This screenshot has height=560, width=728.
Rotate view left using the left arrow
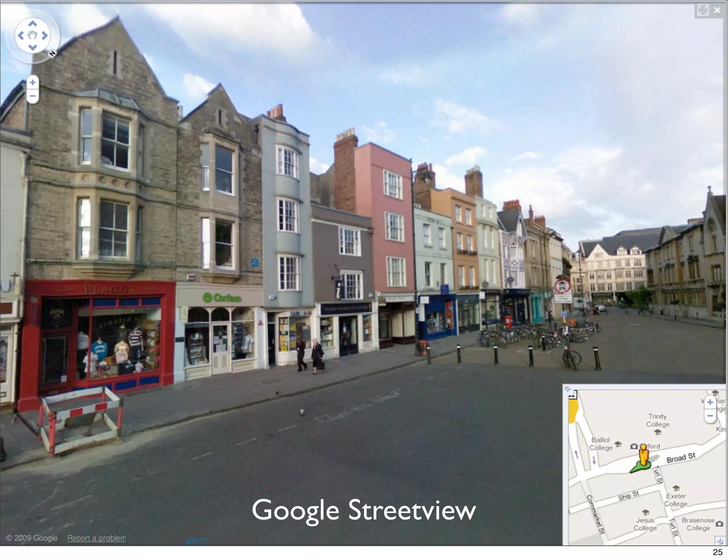20,35
